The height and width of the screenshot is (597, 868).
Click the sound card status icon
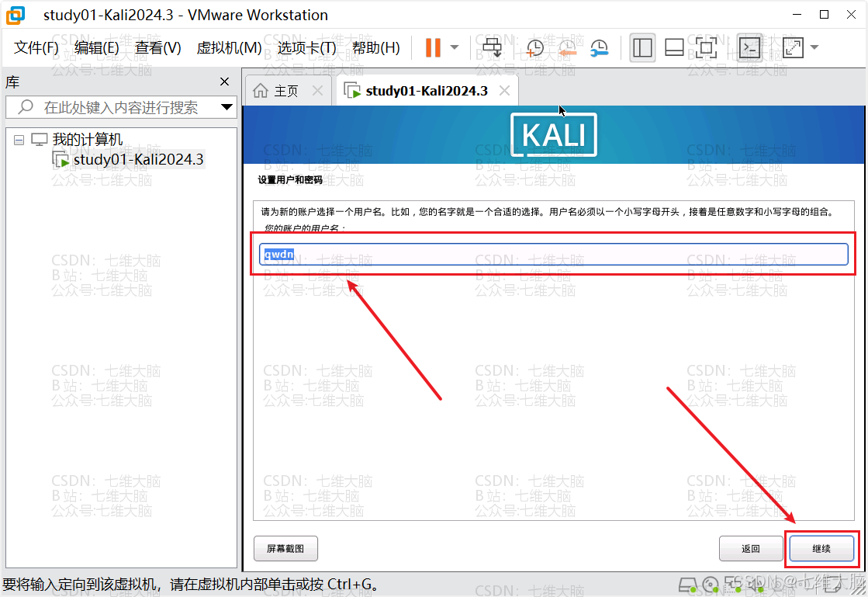tap(755, 584)
